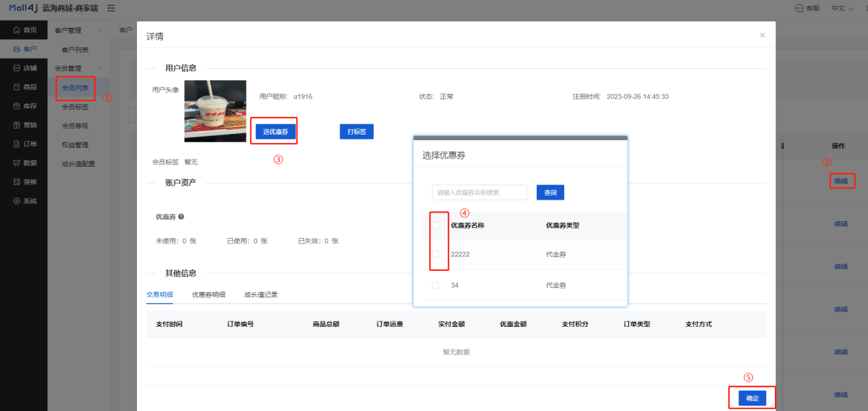Click 查询 button in coupon picker
Screen dimensions: 868x411
point(550,193)
